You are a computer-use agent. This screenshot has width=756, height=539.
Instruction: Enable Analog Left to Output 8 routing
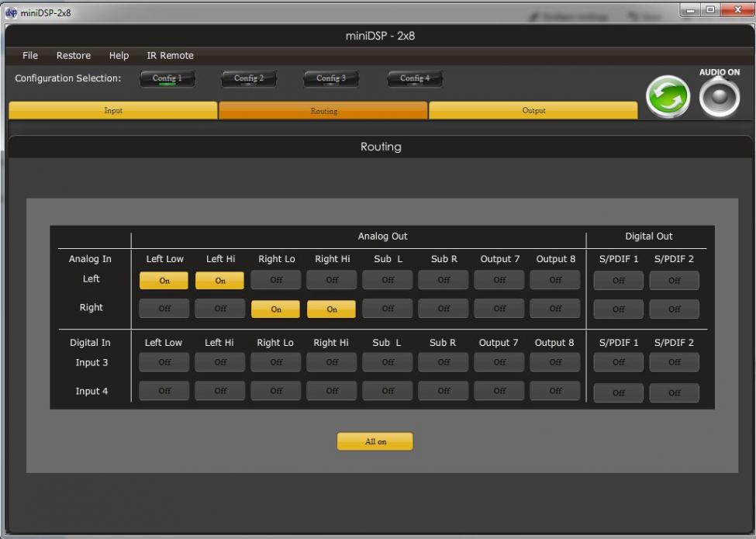555,280
